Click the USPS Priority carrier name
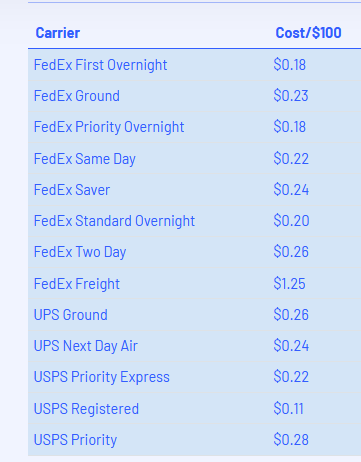Screen dimensions: 361x462 point(75,440)
